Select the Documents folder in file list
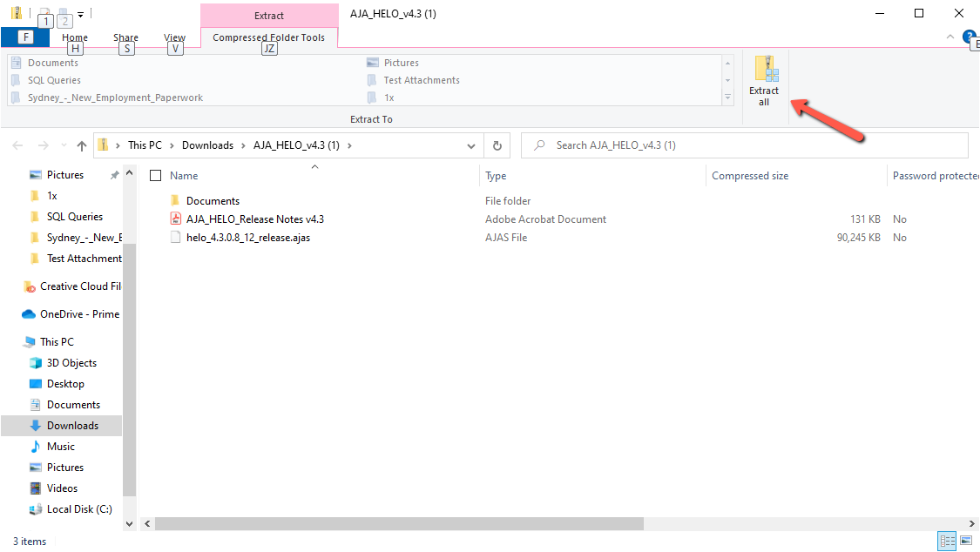 pyautogui.click(x=213, y=201)
